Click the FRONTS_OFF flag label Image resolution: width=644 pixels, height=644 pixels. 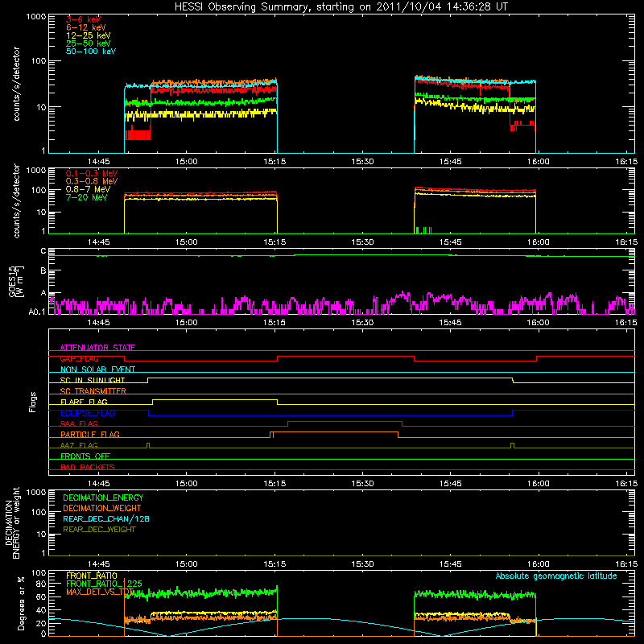coord(85,456)
